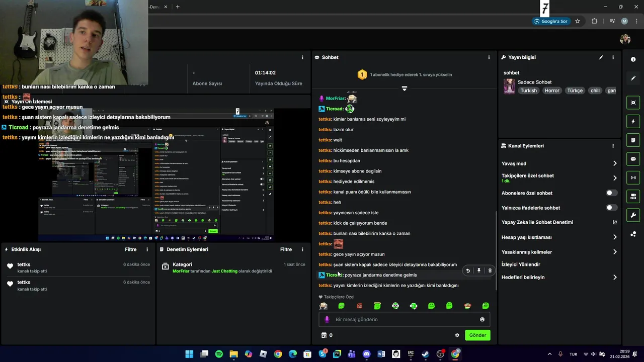Toggle the lightning activity feed sidebar icon
Image resolution: width=644 pixels, height=362 pixels.
[633, 121]
